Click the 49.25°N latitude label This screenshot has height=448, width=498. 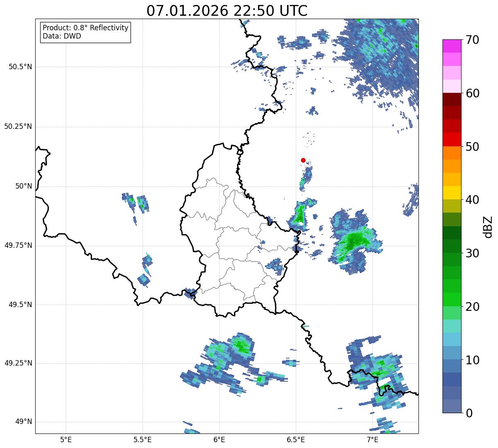pos(18,363)
